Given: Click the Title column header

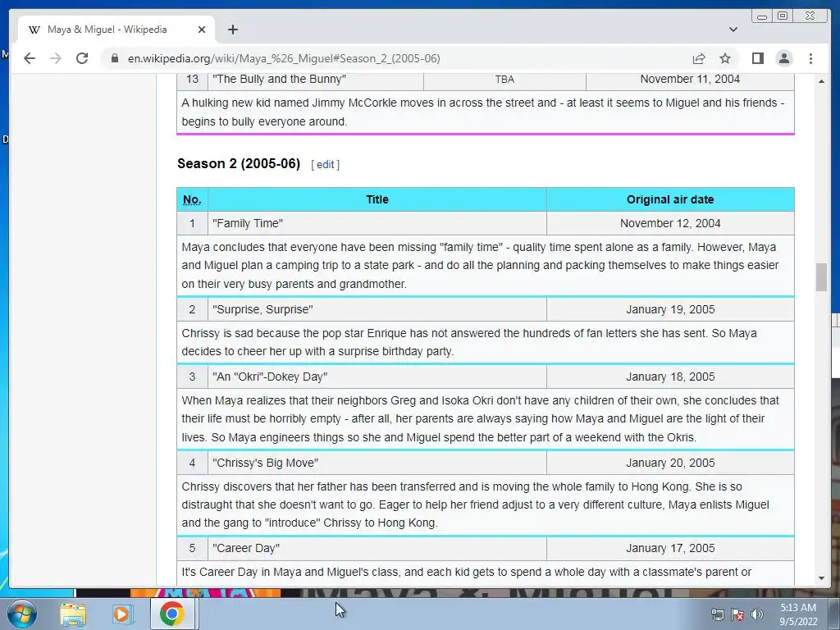Looking at the screenshot, I should (377, 199).
